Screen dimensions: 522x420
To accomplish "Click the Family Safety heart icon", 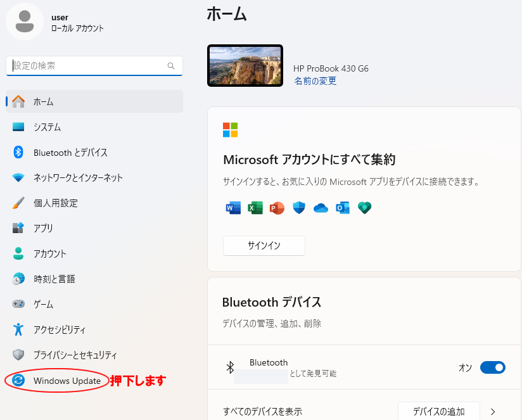I will point(364,208).
